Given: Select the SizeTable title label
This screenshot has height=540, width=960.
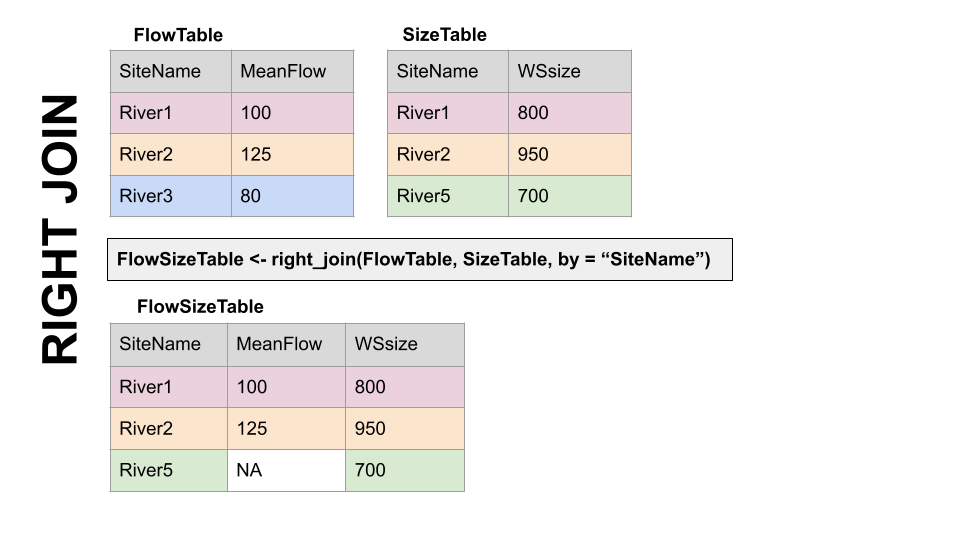Looking at the screenshot, I should click(444, 35).
